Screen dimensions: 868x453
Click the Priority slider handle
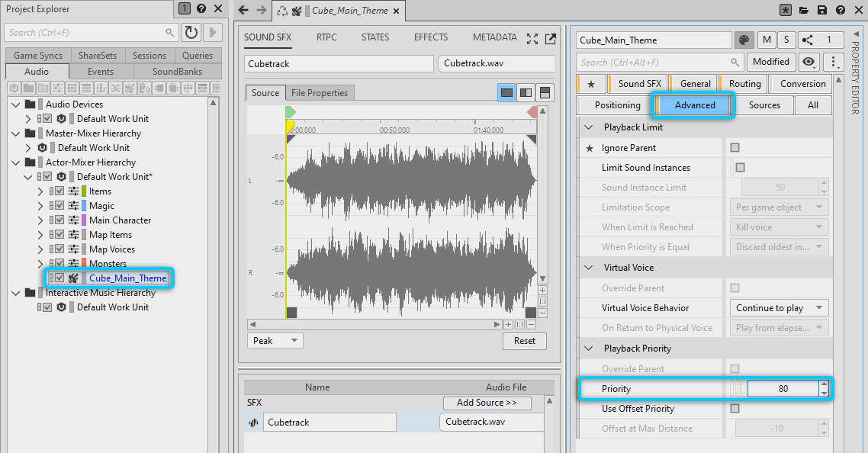736,389
